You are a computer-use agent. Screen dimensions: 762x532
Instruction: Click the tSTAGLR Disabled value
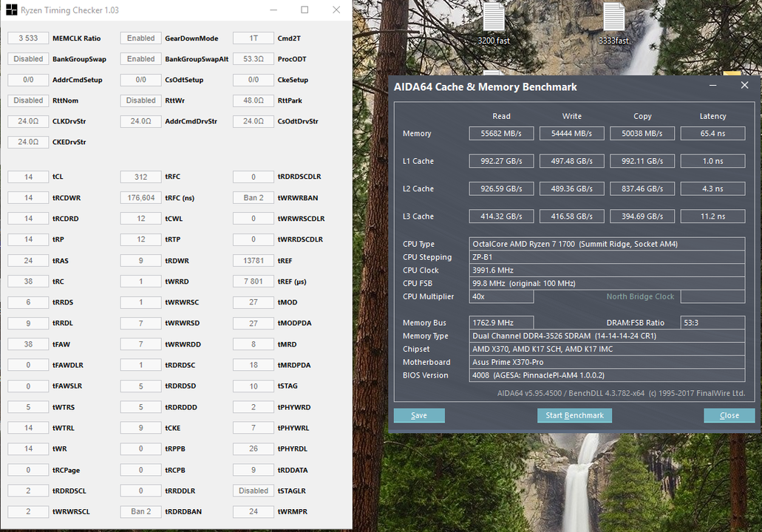[x=254, y=491]
